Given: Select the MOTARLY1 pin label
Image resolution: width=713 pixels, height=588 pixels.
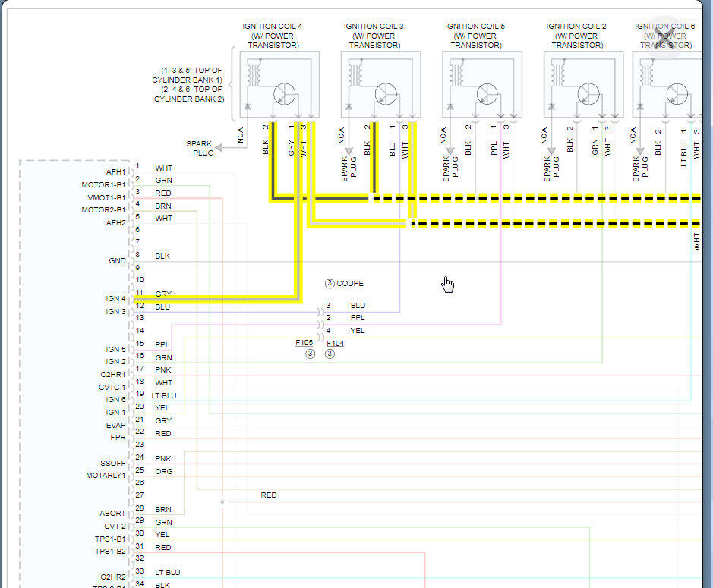Looking at the screenshot, I should tap(106, 475).
